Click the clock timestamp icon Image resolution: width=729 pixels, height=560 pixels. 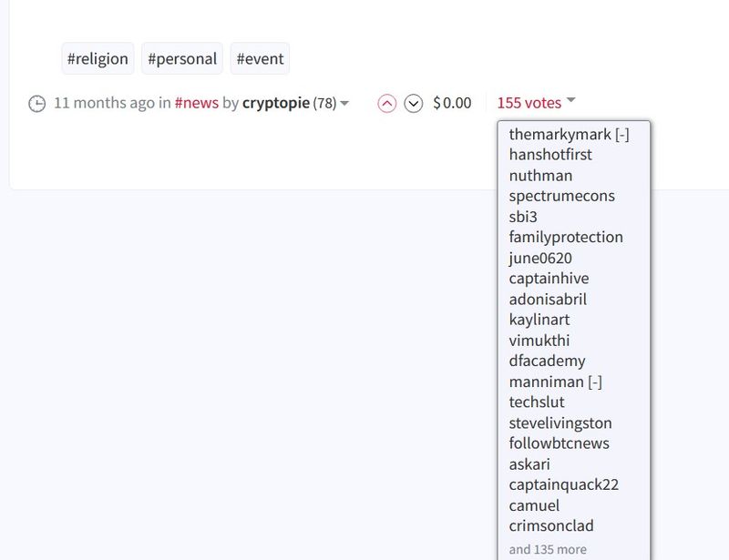pyautogui.click(x=36, y=104)
